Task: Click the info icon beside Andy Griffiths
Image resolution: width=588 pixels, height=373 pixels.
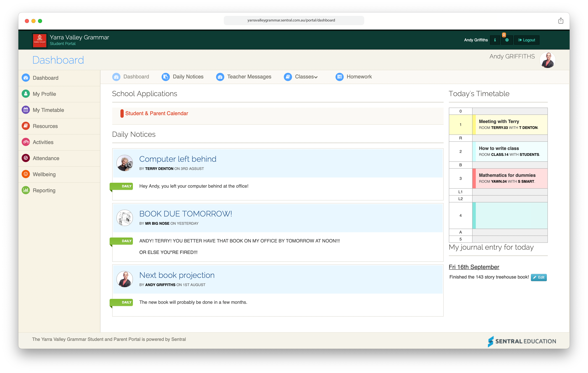Action: click(x=495, y=40)
